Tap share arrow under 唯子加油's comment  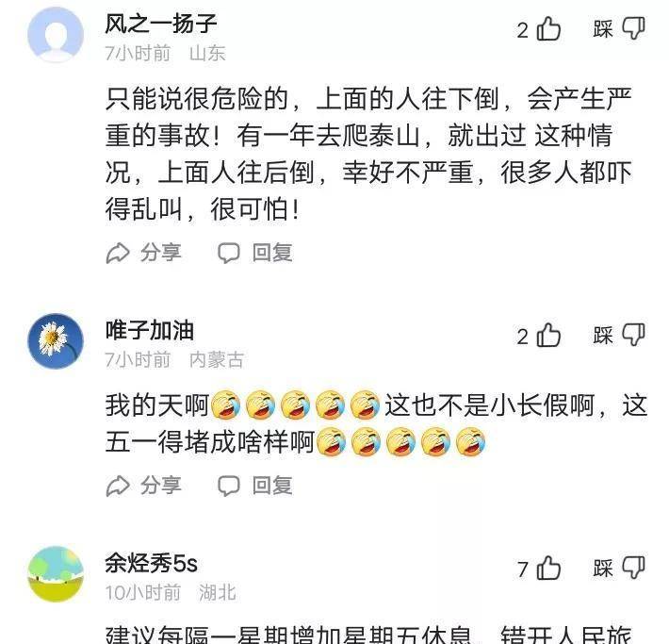click(118, 486)
